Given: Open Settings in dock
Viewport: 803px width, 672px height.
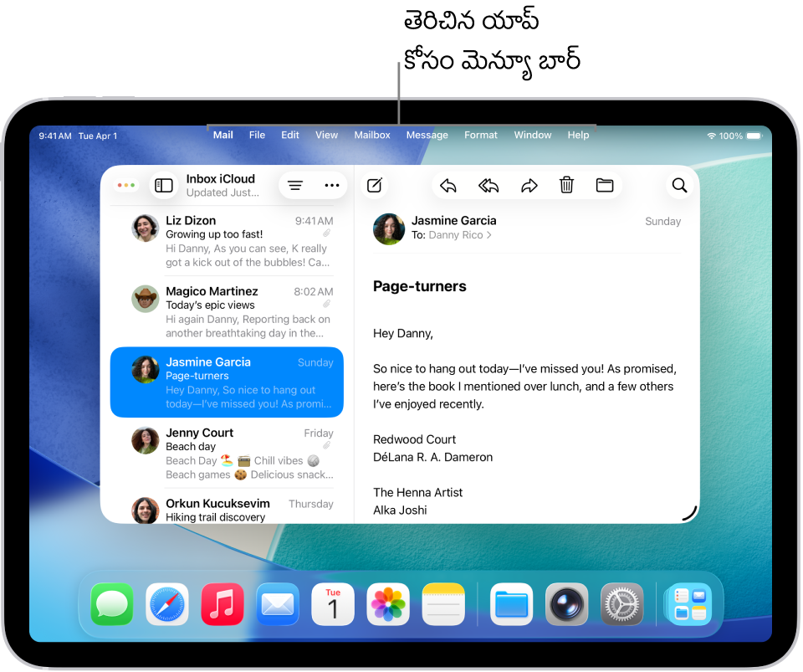Looking at the screenshot, I should tap(621, 604).
